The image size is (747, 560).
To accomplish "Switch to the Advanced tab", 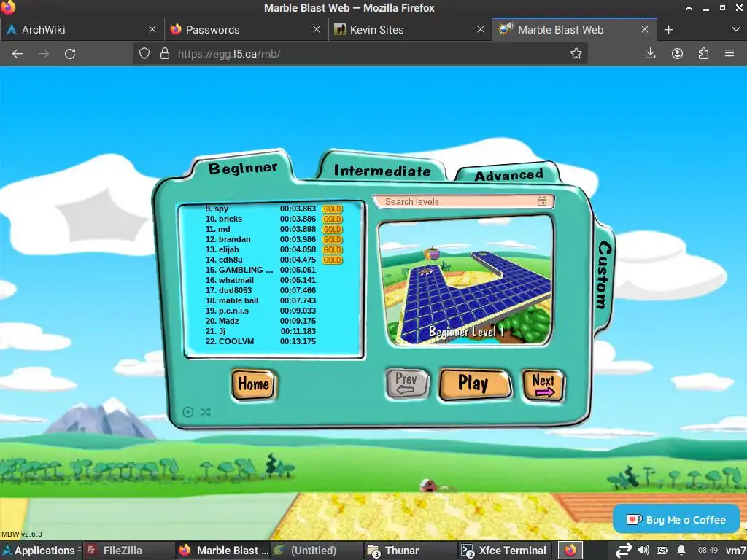I will click(x=508, y=175).
